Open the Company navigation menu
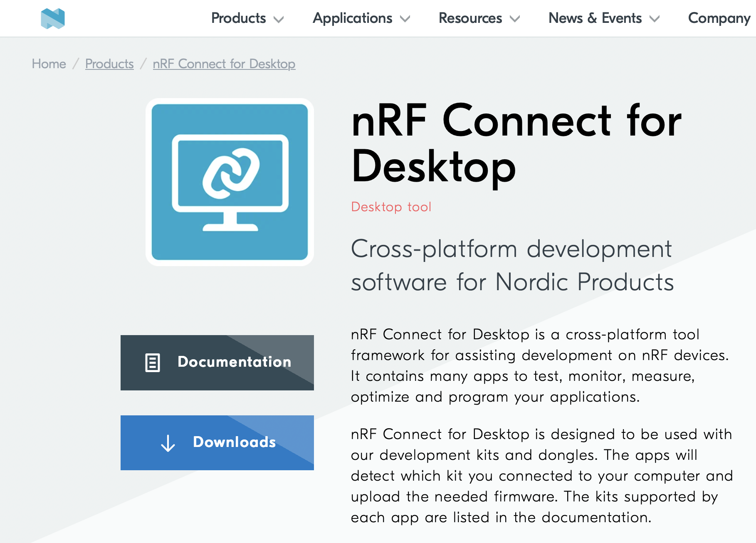Viewport: 756px width, 543px height. (x=719, y=18)
